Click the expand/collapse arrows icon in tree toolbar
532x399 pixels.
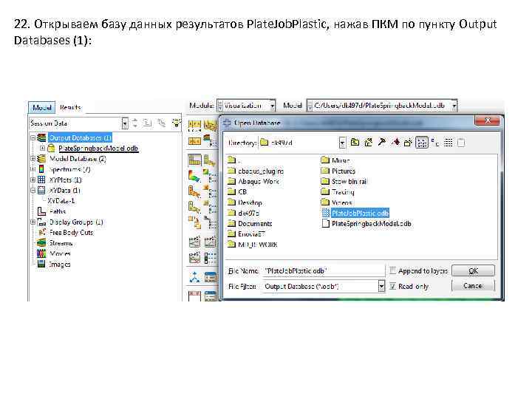(134, 123)
